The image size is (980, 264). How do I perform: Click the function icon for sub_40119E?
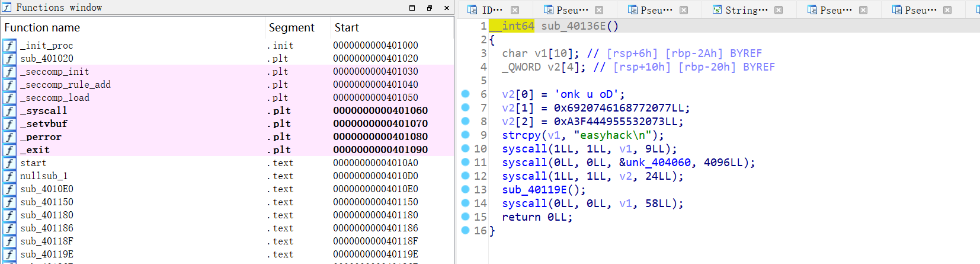[9, 255]
